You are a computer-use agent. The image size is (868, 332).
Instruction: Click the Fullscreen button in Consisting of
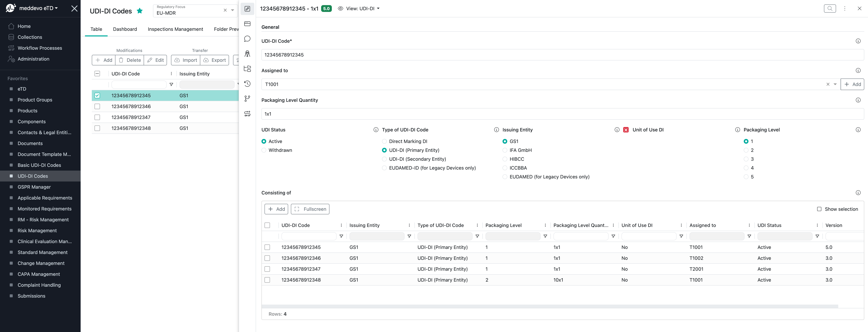(310, 209)
